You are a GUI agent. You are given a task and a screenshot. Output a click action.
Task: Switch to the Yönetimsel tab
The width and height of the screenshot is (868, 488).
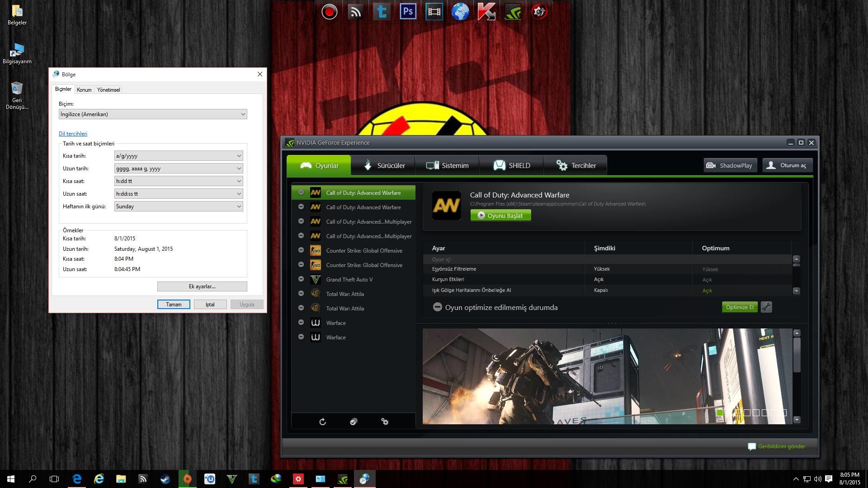coord(108,90)
